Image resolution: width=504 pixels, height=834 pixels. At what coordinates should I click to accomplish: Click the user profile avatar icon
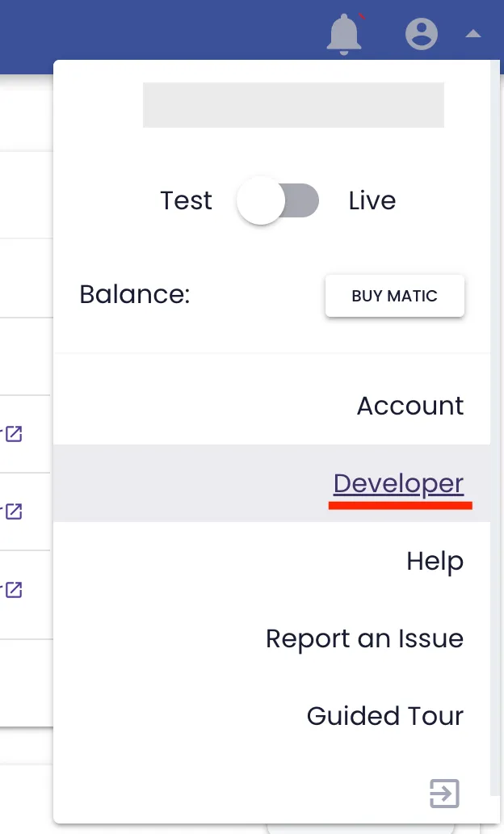(422, 34)
